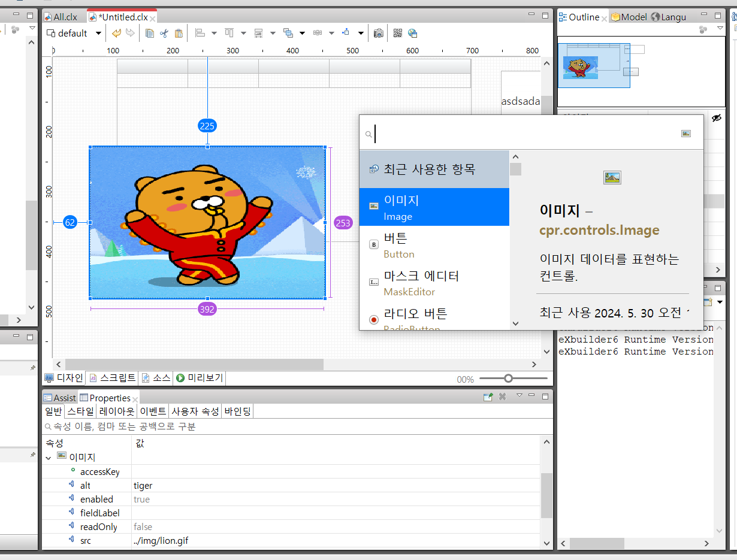Click the camera screenshot icon

click(378, 33)
